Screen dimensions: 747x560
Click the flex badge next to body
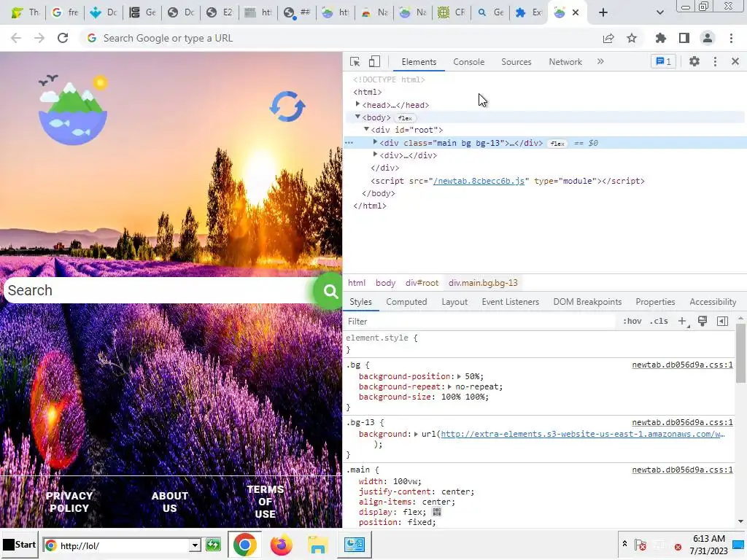pyautogui.click(x=405, y=118)
